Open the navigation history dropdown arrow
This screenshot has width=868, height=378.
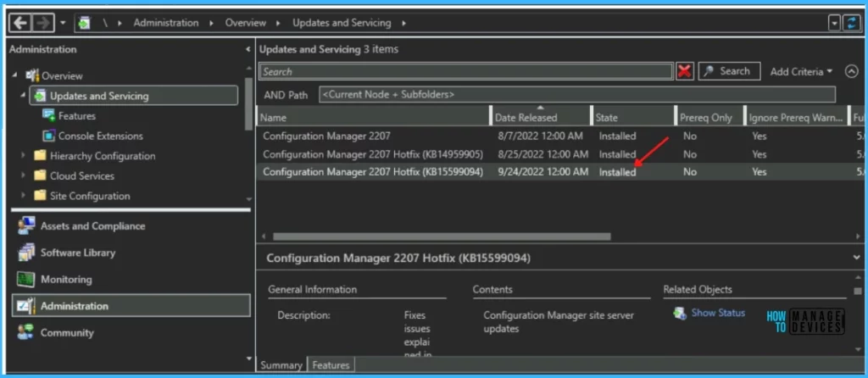[63, 23]
